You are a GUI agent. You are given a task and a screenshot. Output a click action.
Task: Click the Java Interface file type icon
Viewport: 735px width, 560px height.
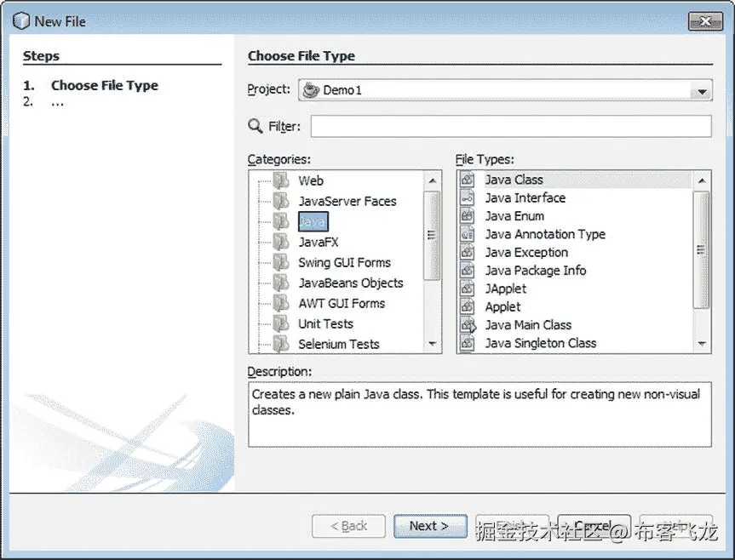[468, 197]
